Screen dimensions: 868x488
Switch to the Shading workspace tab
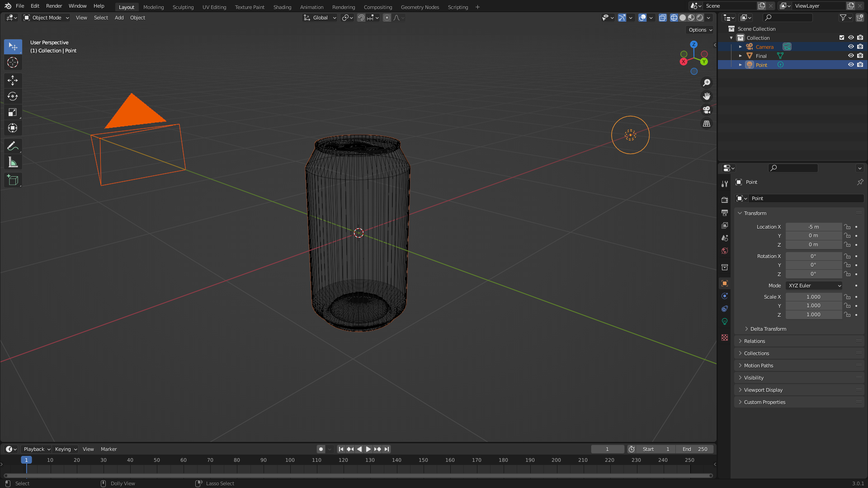[x=282, y=7]
